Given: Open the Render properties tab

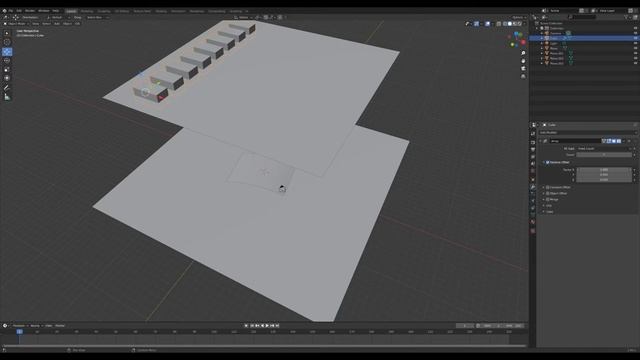Looking at the screenshot, I should tap(533, 142).
